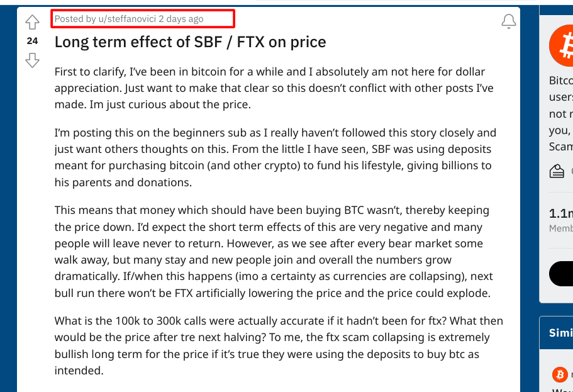Click the sidebar header beginning "Simi"
The height and width of the screenshot is (392, 573).
(561, 333)
